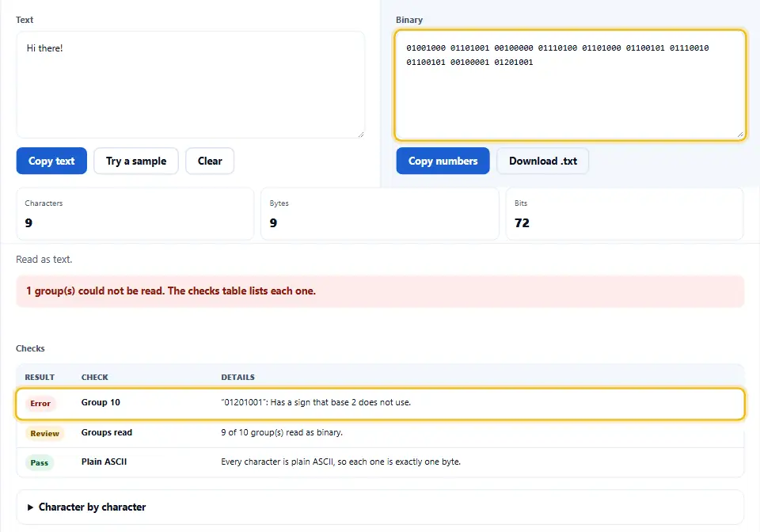This screenshot has width=760, height=532.
Task: Click Try a sample button
Action: pyautogui.click(x=135, y=161)
